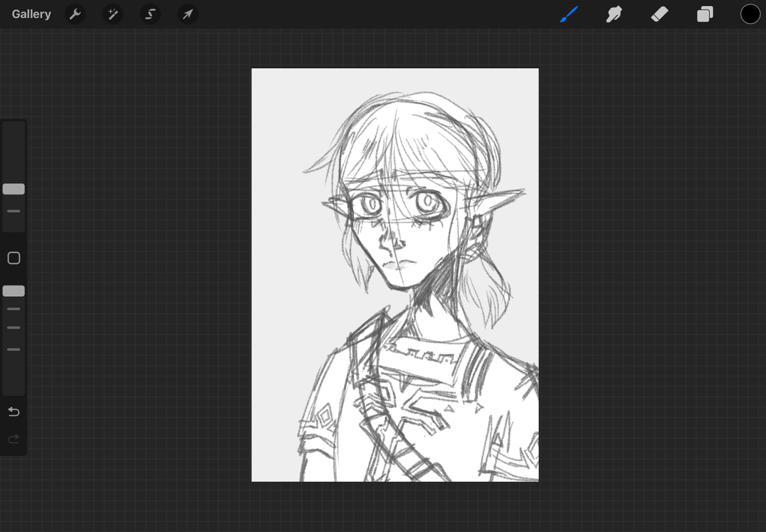Activate the Transform arrow tool

click(x=188, y=14)
